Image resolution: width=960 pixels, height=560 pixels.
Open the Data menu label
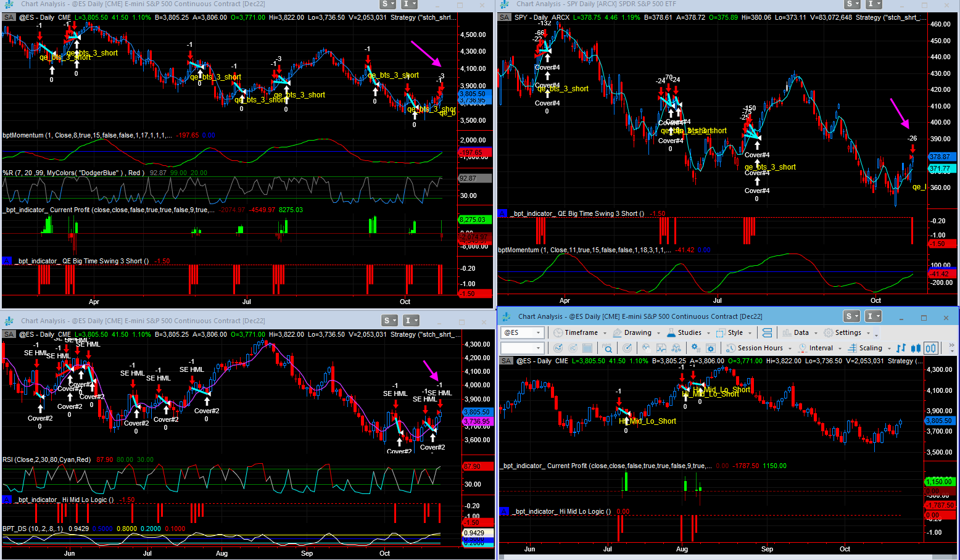[801, 332]
